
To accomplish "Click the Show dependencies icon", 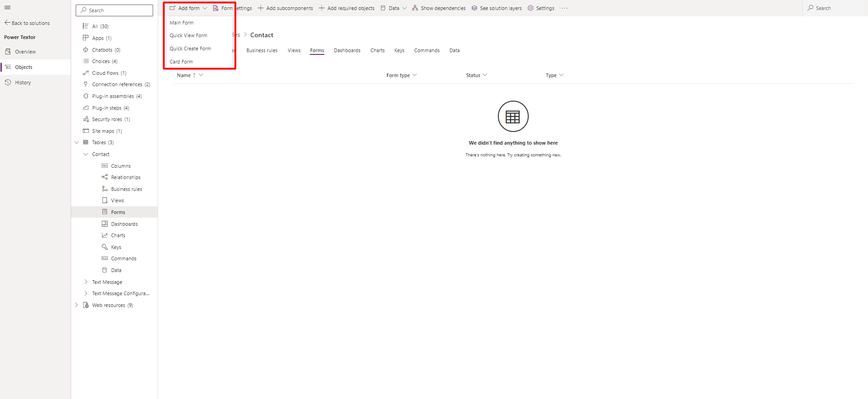I will point(415,8).
